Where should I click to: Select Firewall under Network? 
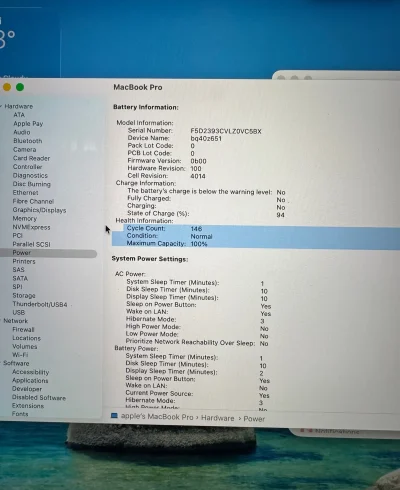23,330
